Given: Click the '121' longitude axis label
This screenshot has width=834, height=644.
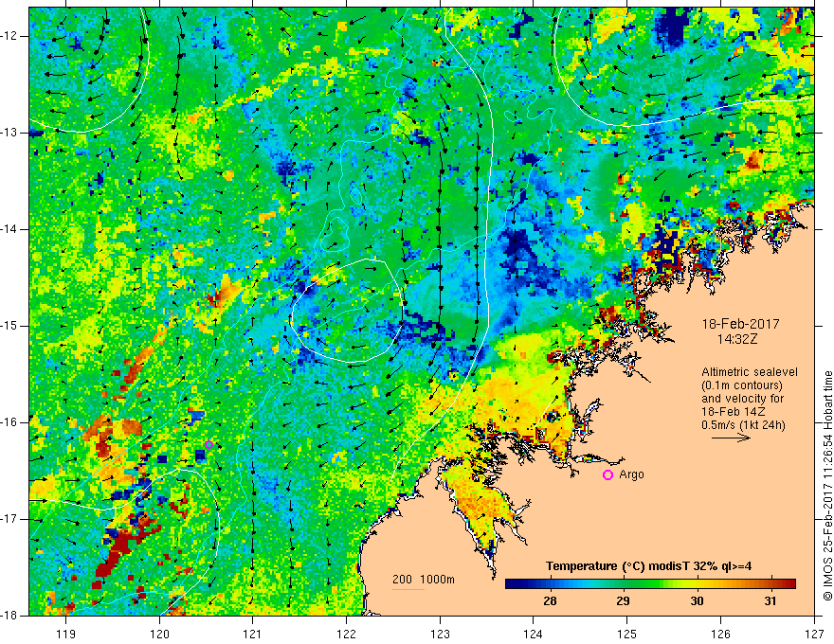Looking at the screenshot, I should point(253,634).
